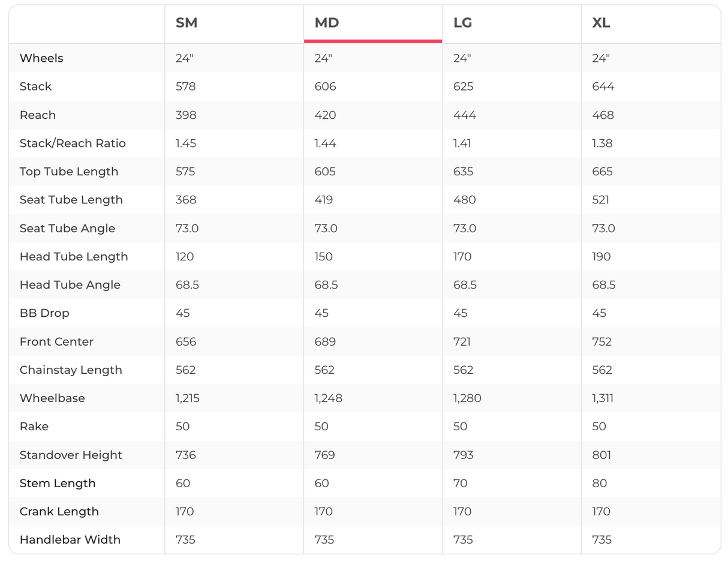Click the XL stem length value 80
The image size is (728, 561).
[x=600, y=484]
